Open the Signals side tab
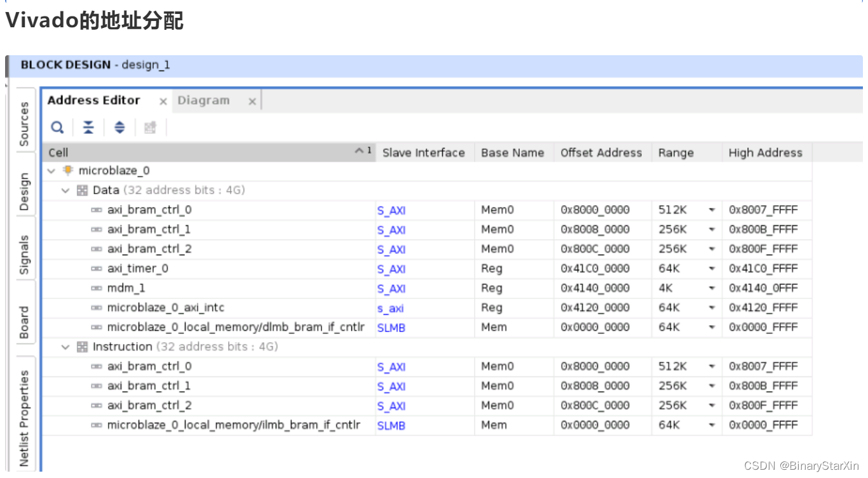868x478 pixels. 24,255
